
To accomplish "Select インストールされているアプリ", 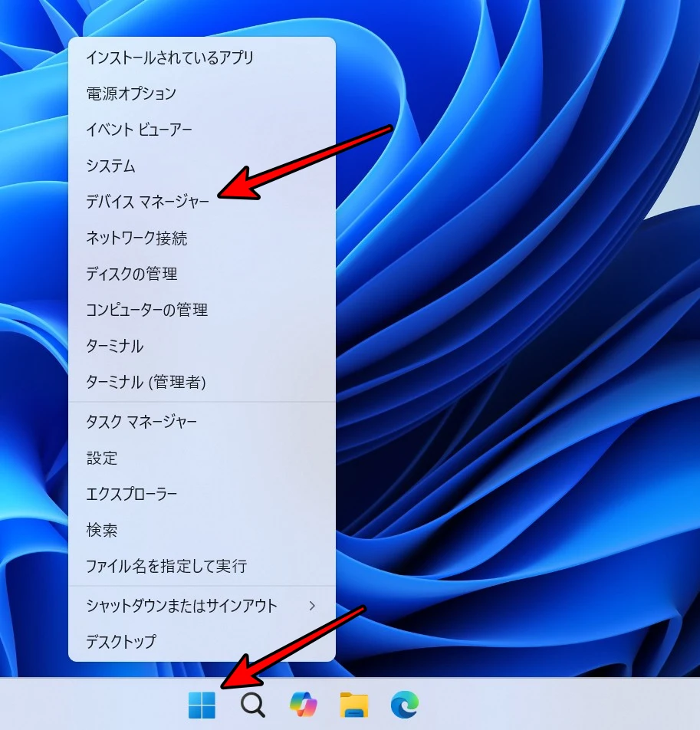I will tap(169, 57).
